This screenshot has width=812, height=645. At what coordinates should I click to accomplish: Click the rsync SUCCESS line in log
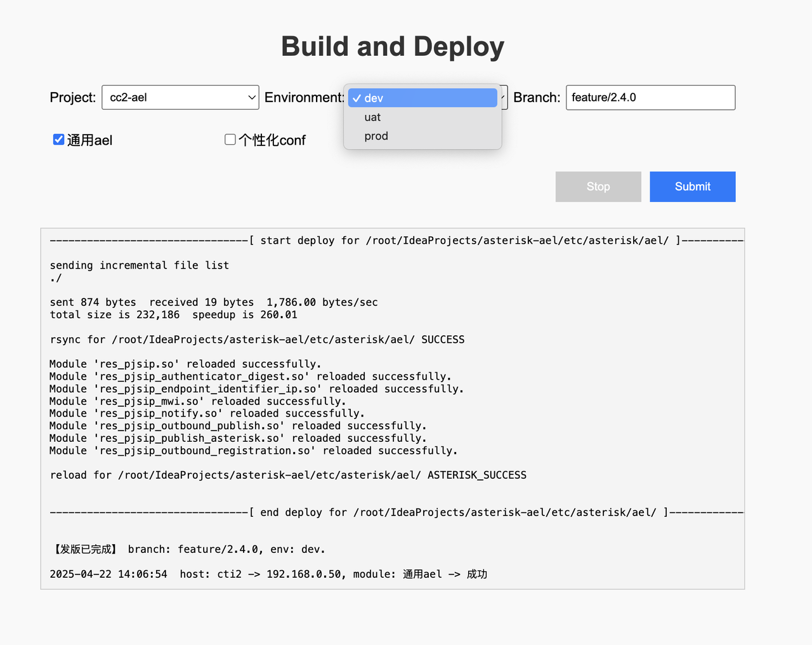pos(257,340)
